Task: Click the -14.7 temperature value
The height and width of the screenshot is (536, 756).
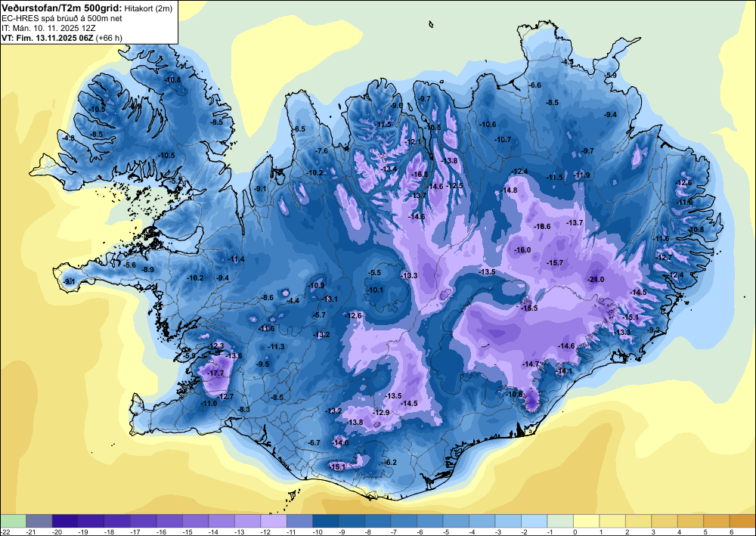Action: (531, 364)
